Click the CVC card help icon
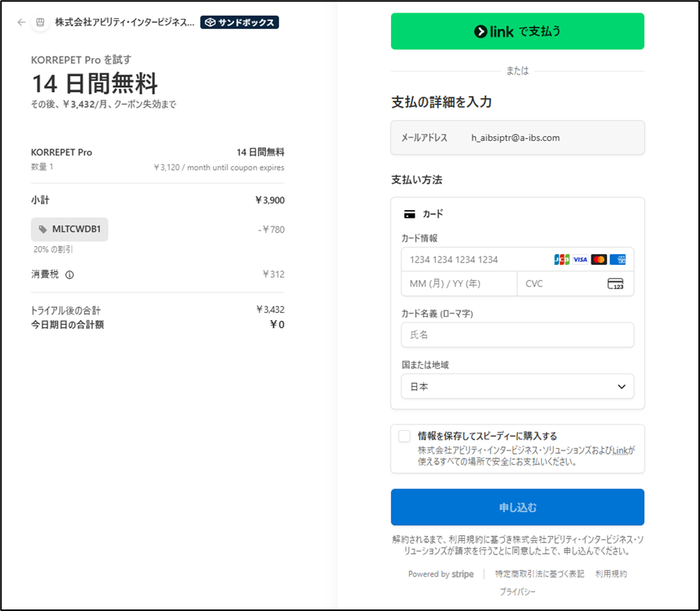This screenshot has height=611, width=700. (615, 284)
